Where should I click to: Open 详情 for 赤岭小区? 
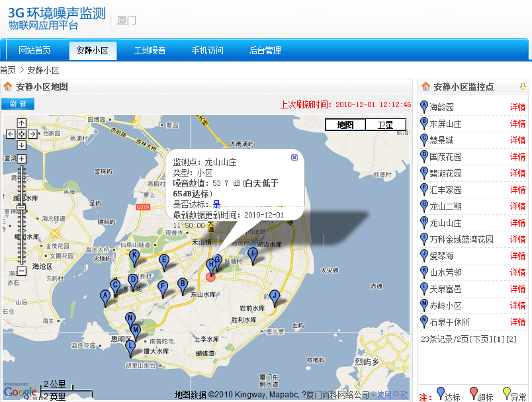tap(517, 305)
